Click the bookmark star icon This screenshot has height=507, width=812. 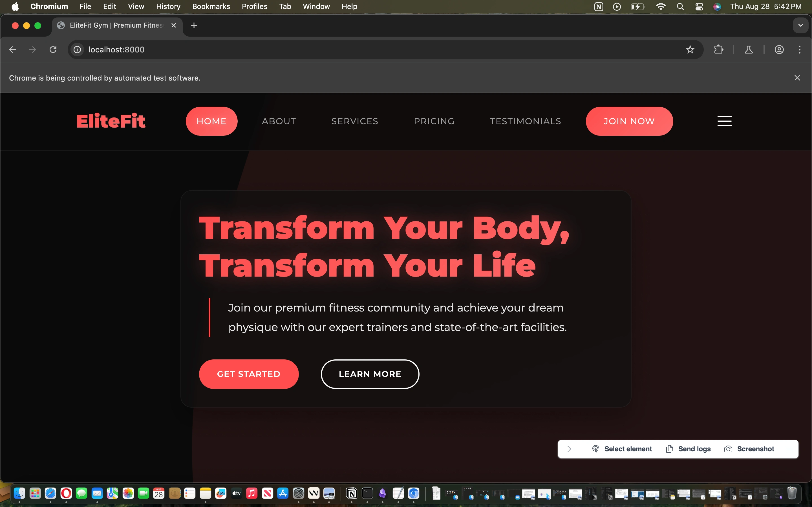coord(690,50)
